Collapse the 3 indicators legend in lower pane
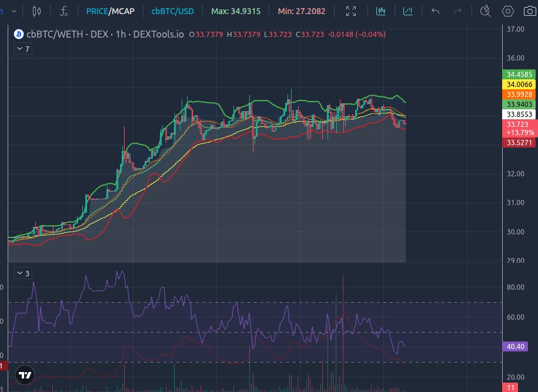538x392 pixels. click(x=23, y=273)
